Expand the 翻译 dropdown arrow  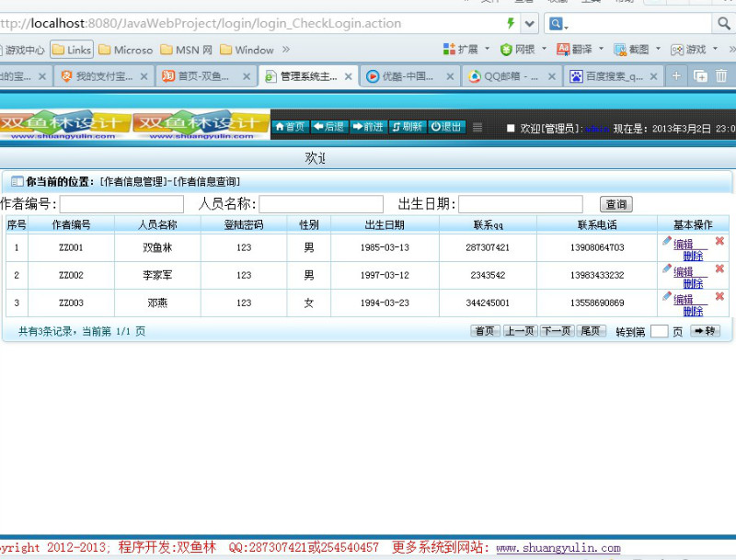pyautogui.click(x=601, y=49)
